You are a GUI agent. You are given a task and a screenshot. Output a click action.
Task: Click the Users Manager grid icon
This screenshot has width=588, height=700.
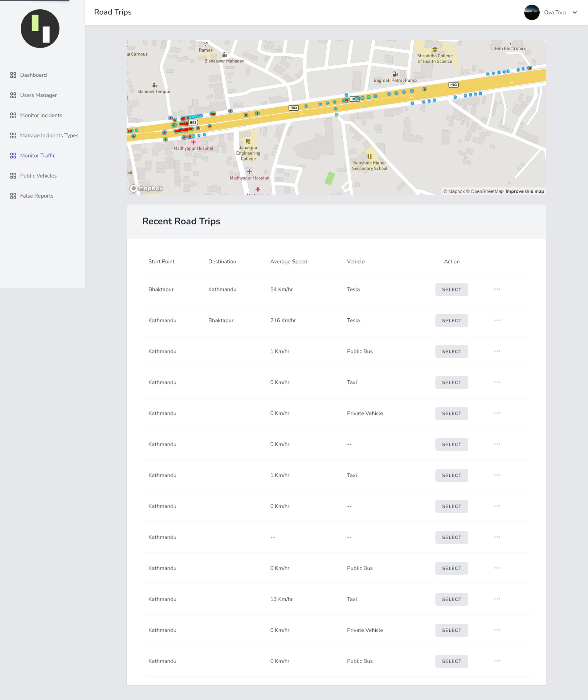(13, 95)
